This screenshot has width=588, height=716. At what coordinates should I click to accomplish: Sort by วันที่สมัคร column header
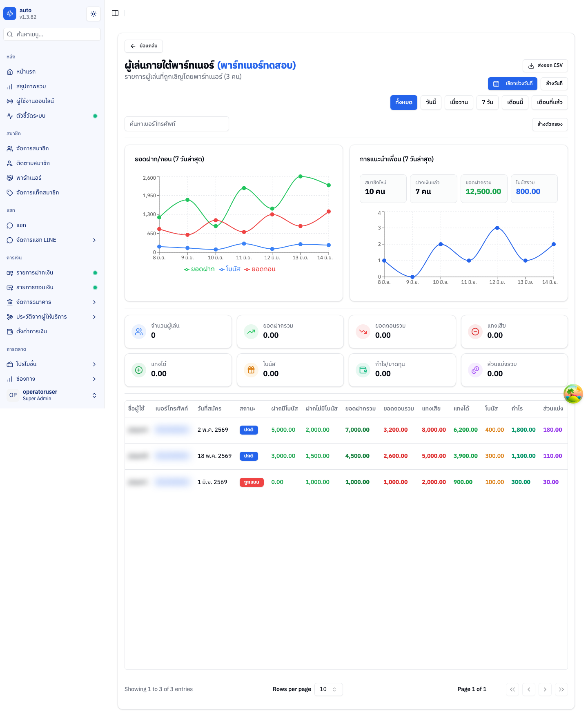click(209, 408)
